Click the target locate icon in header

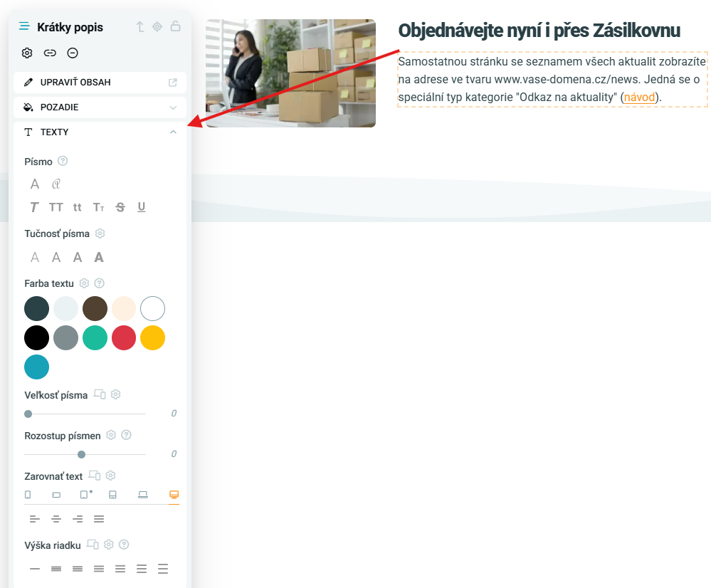click(157, 27)
